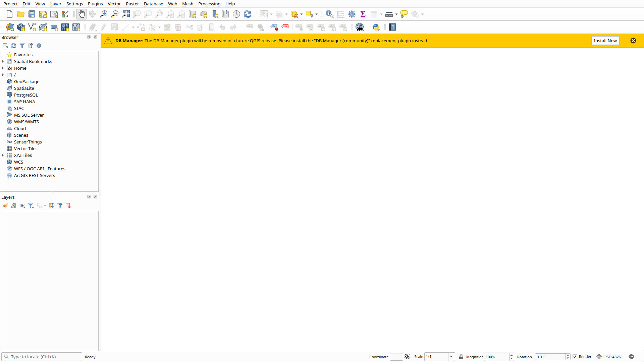Open the MetaSearch catalog client icon
The image size is (644, 362).
tap(360, 27)
